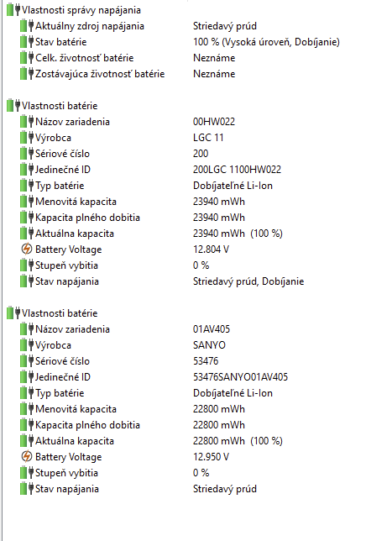Select 'Názov zariadenia' label in 00HW022 row

[x=72, y=122]
